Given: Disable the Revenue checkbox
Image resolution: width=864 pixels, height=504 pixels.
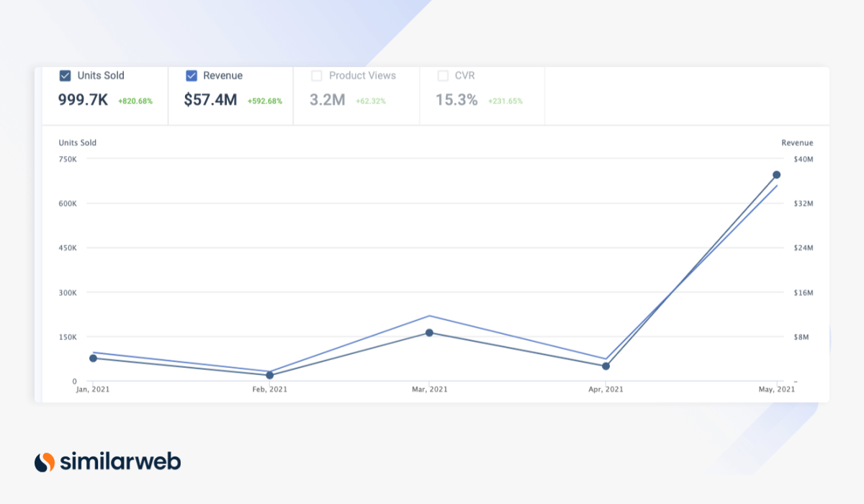Looking at the screenshot, I should (x=191, y=76).
